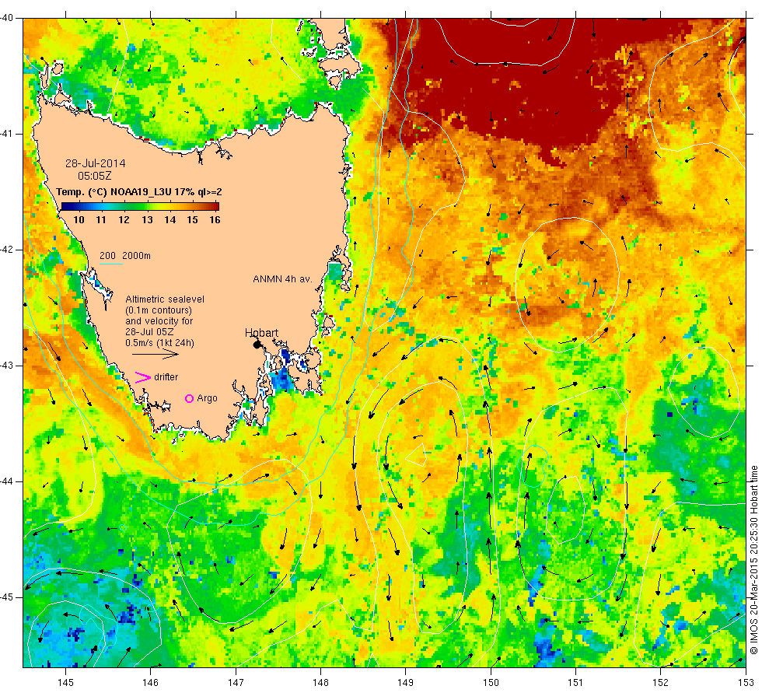Click the magenta Argo circle symbol
The height and width of the screenshot is (700, 762).
tap(190, 398)
